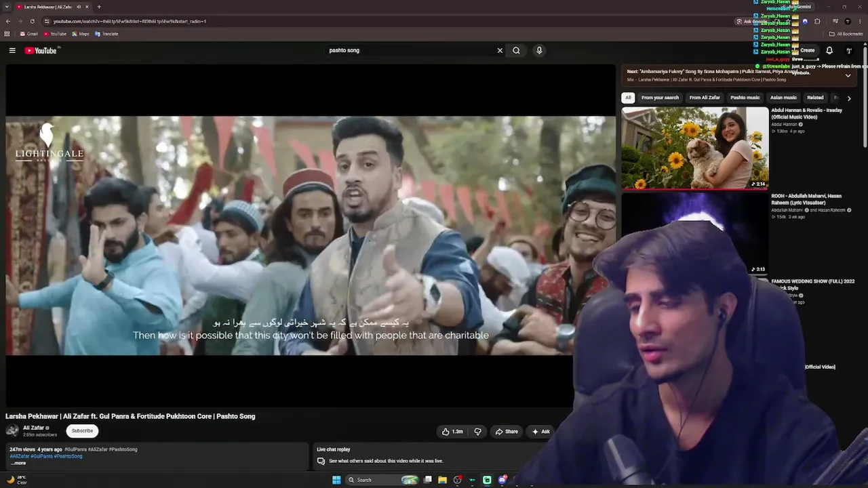Reload the current page
Image resolution: width=868 pixels, height=488 pixels.
[32, 21]
